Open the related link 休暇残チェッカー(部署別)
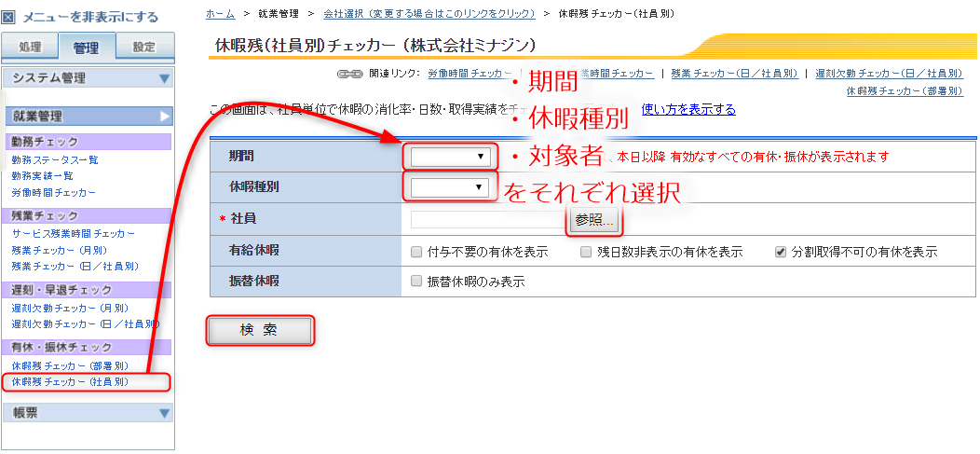 tap(905, 91)
